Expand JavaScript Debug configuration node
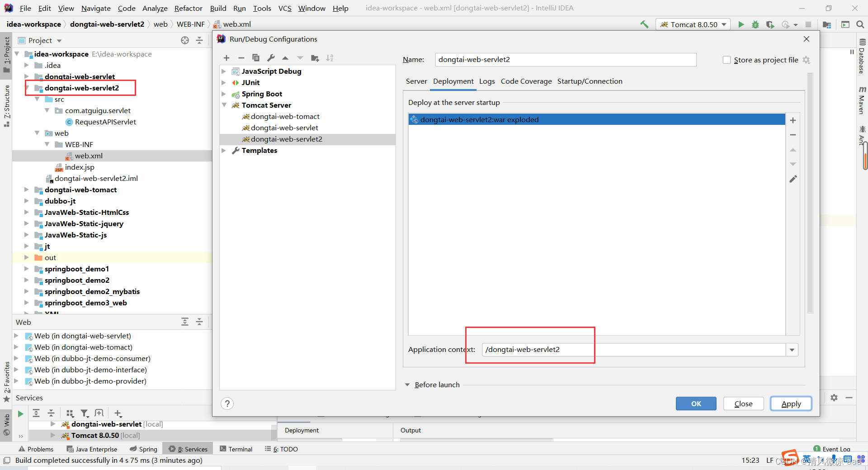The image size is (868, 470). (224, 71)
